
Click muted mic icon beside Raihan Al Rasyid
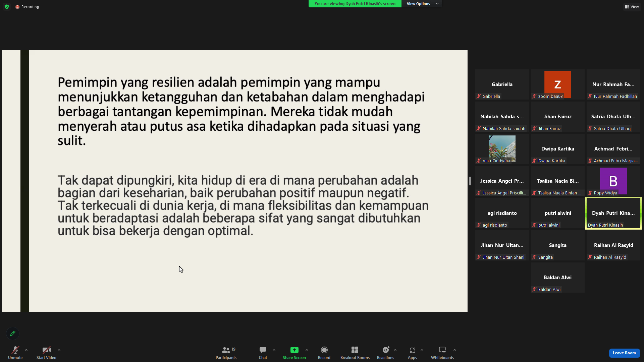590,257
